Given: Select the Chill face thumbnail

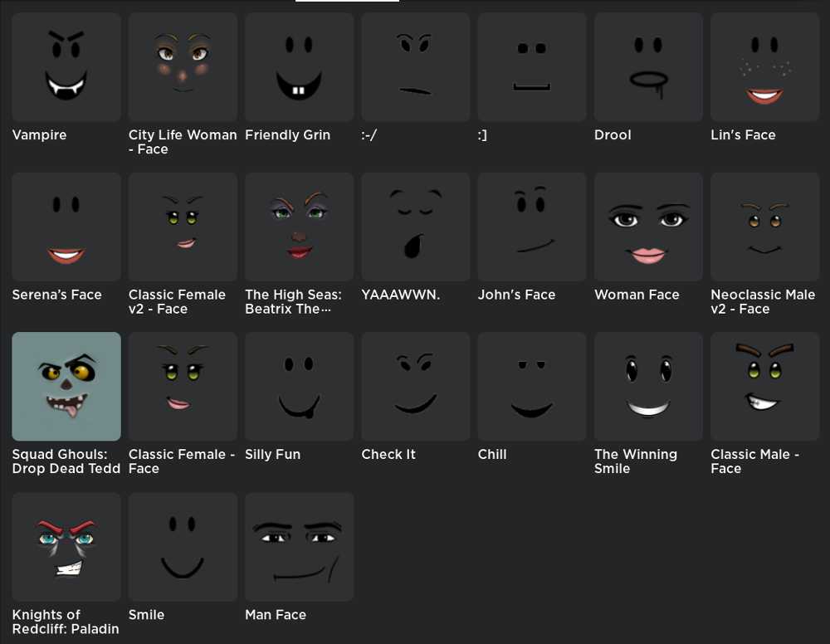Looking at the screenshot, I should tap(532, 386).
